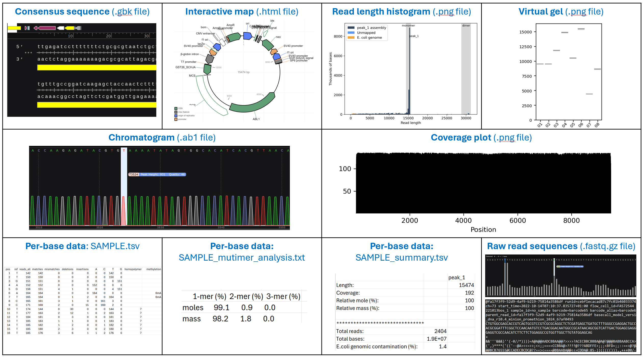Click the blue ori origin-of-replication glyph

[x=247, y=36]
